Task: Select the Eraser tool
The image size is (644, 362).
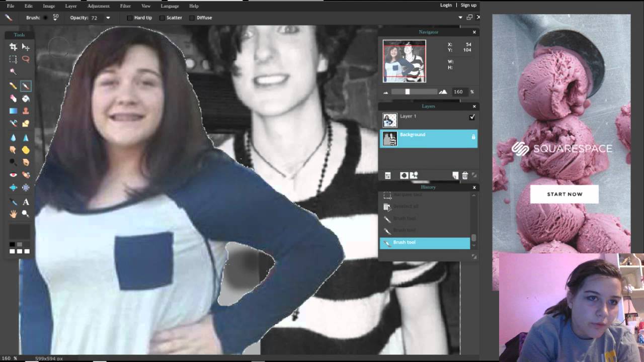Action: pos(13,99)
